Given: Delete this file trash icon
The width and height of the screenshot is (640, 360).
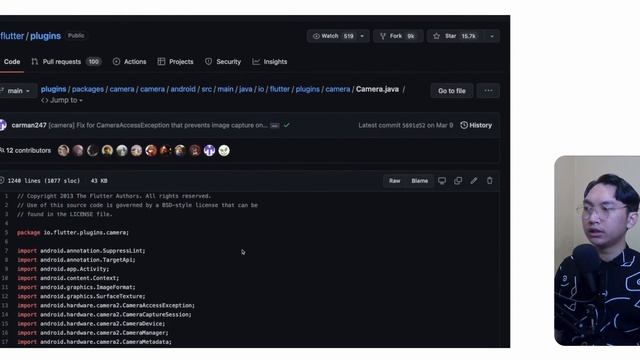Looking at the screenshot, I should pyautogui.click(x=489, y=180).
